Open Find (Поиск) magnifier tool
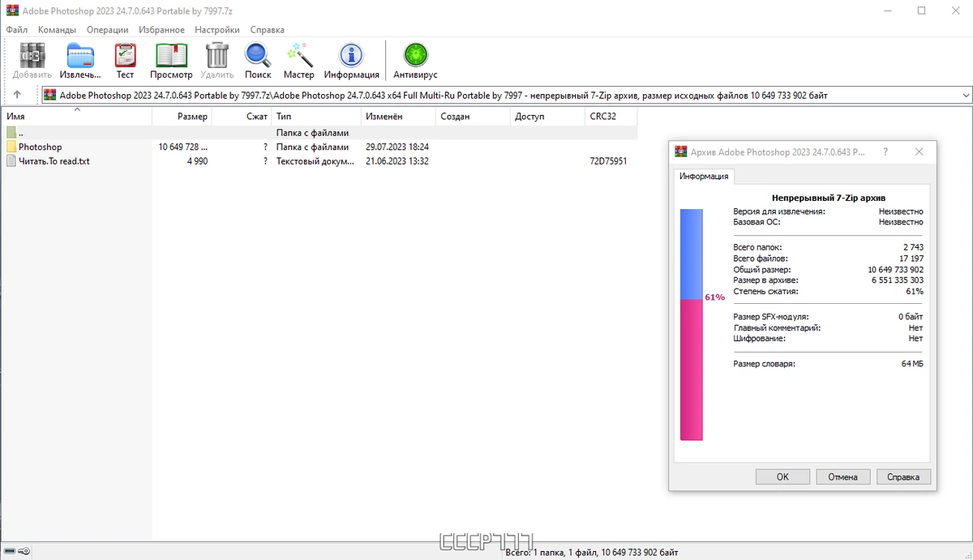973x560 pixels. (x=258, y=55)
